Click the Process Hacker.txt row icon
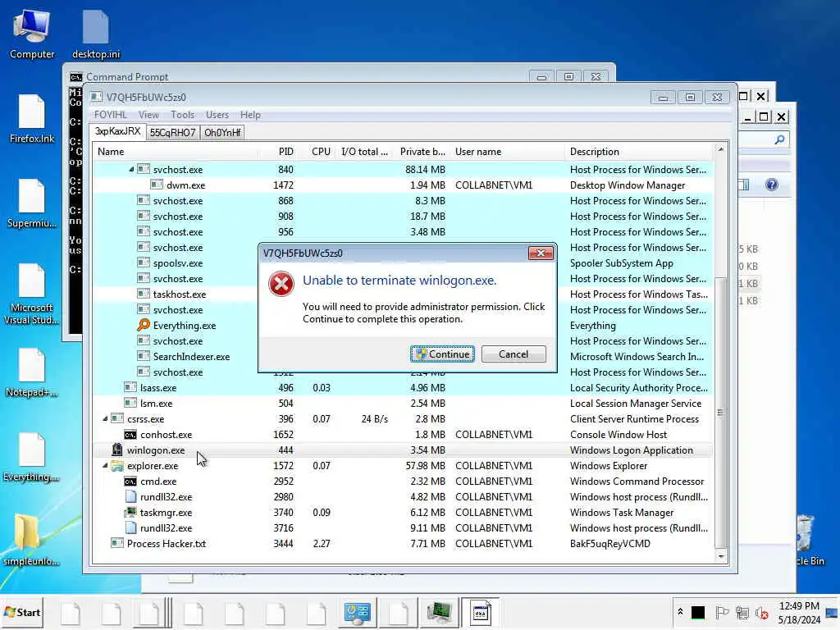 coord(116,543)
